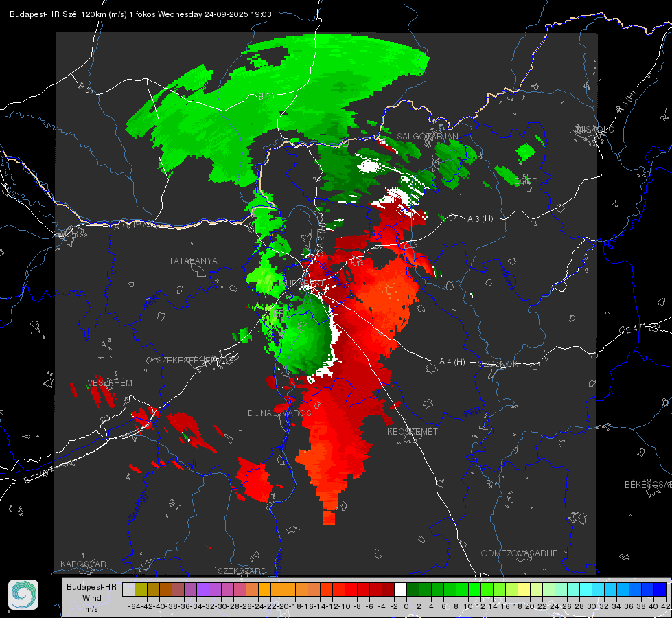Click the DUNAUJVAROS city label
The height and width of the screenshot is (618, 672).
(279, 413)
